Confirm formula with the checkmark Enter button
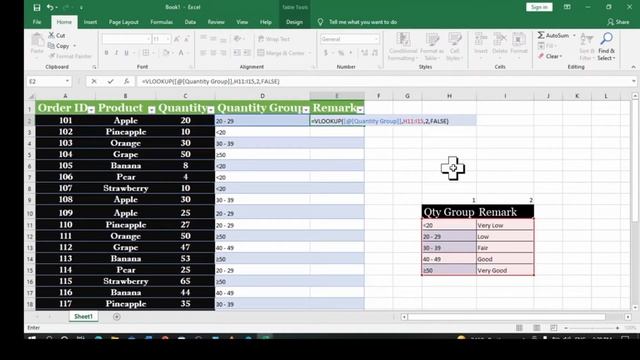 pos(110,81)
